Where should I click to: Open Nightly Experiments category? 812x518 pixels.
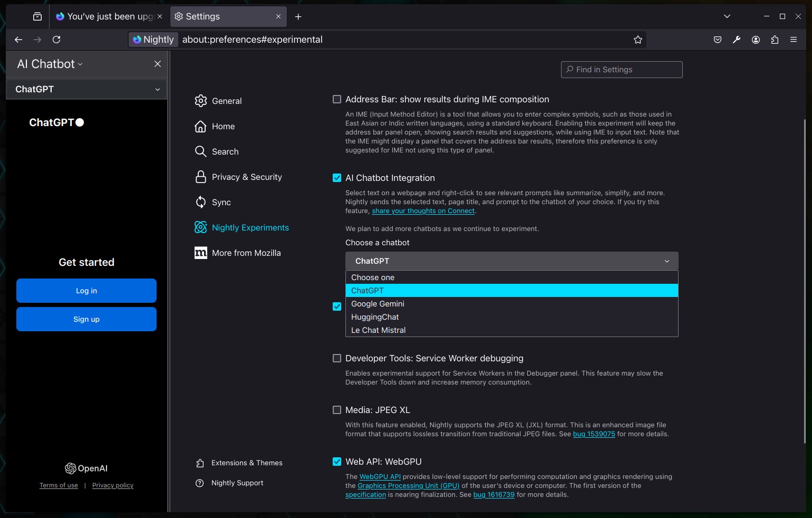coord(241,227)
